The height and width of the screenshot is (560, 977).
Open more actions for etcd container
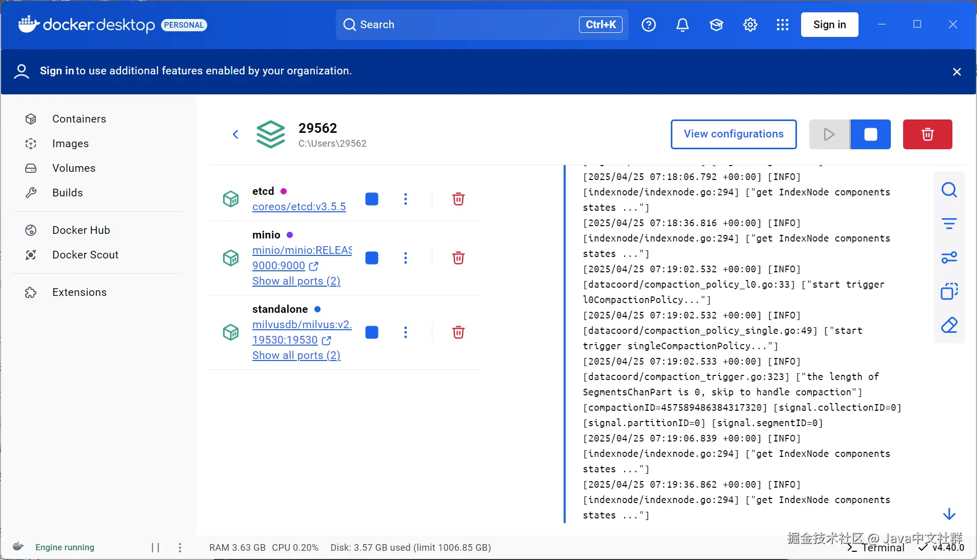point(406,199)
